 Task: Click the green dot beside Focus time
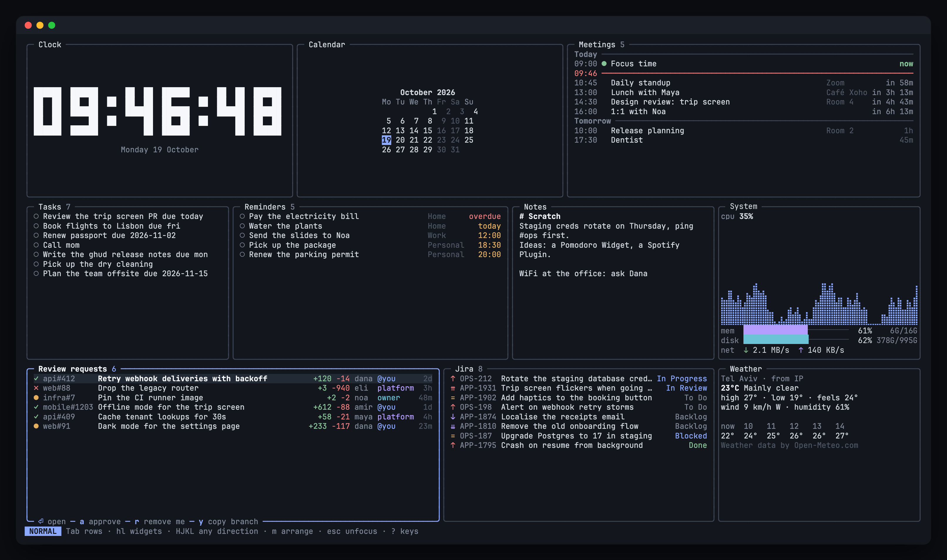(x=604, y=64)
